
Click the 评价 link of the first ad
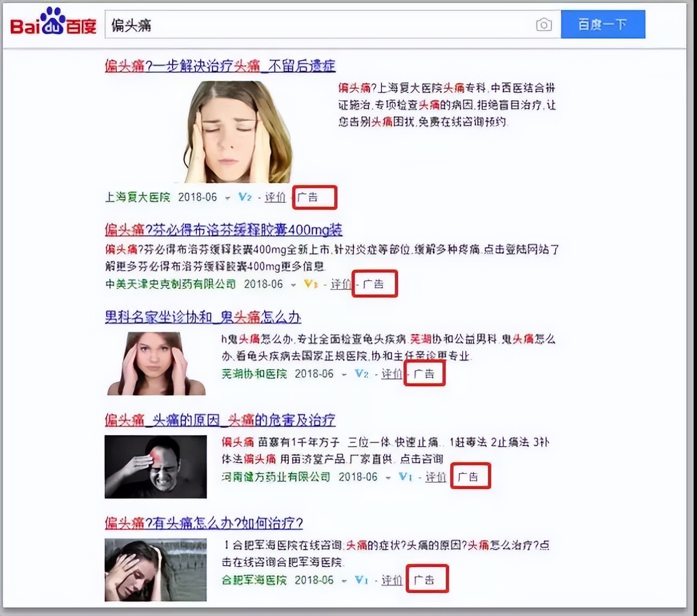tap(275, 197)
